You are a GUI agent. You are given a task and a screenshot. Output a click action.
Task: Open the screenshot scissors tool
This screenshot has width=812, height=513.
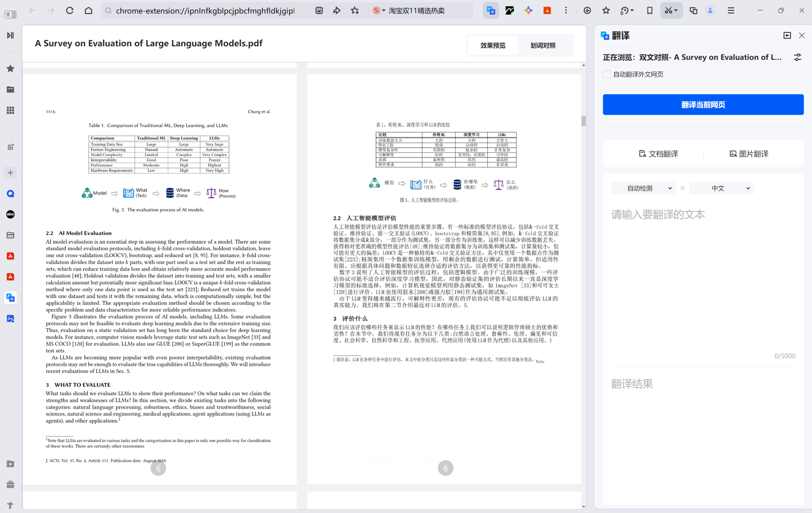pyautogui.click(x=668, y=11)
